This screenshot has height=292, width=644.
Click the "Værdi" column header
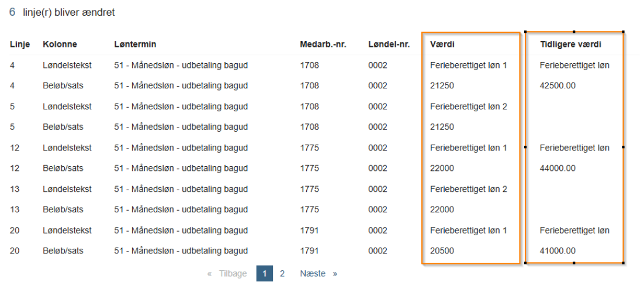(x=442, y=44)
